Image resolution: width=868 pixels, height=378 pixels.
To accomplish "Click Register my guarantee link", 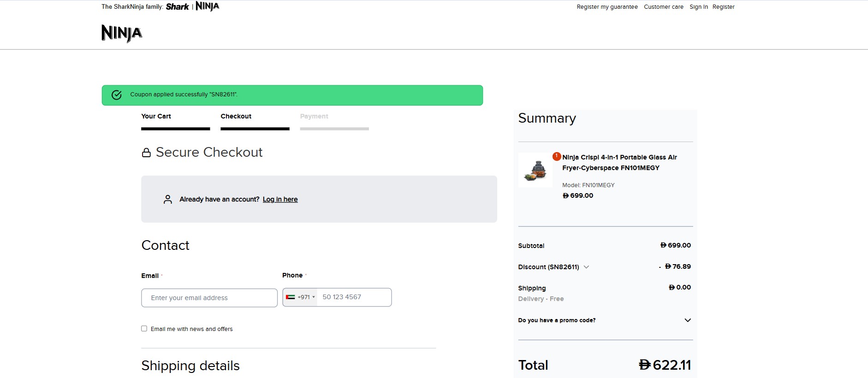I will point(607,7).
